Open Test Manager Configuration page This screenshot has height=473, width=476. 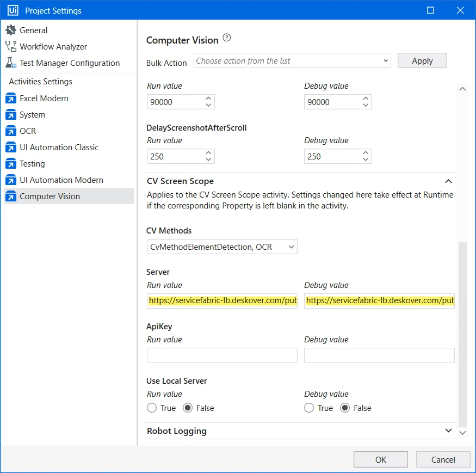(x=70, y=63)
